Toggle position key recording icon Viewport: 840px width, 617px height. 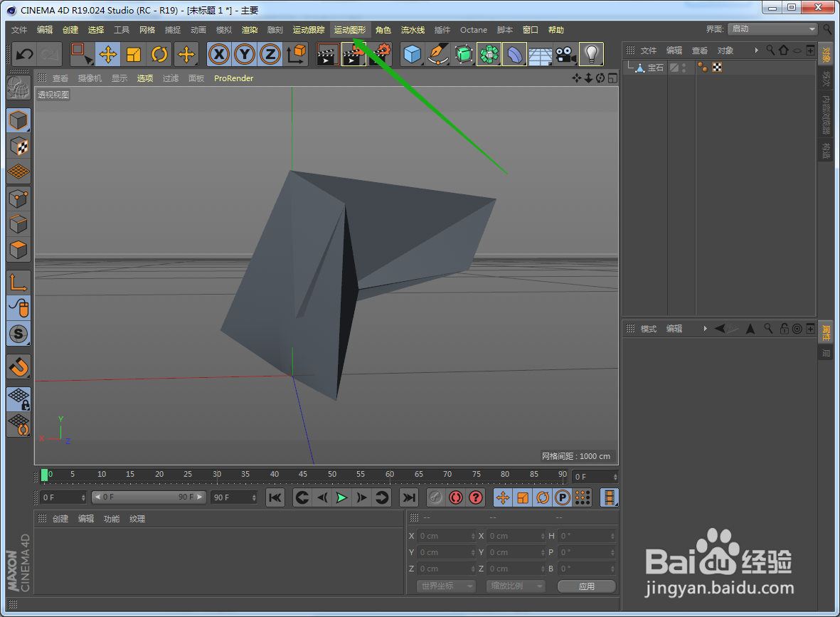(502, 497)
